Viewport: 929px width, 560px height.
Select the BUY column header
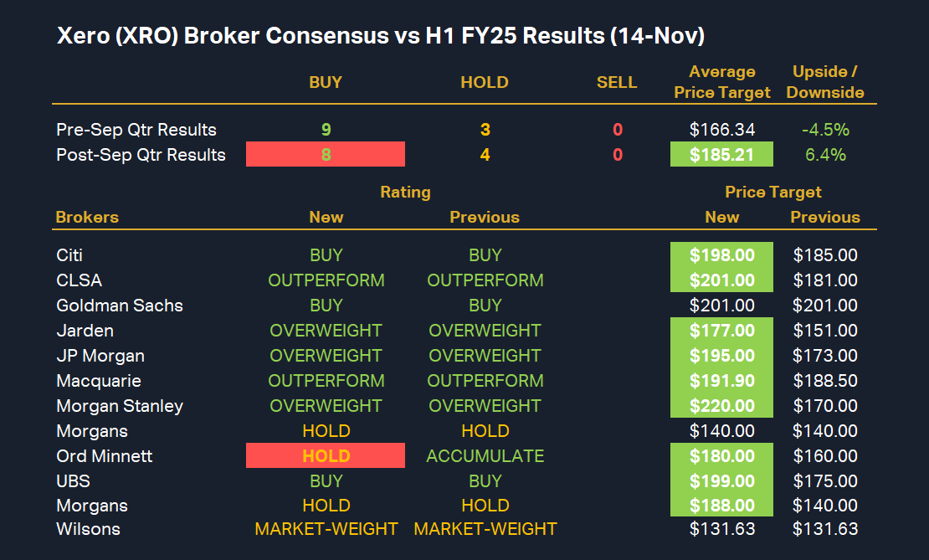326,82
